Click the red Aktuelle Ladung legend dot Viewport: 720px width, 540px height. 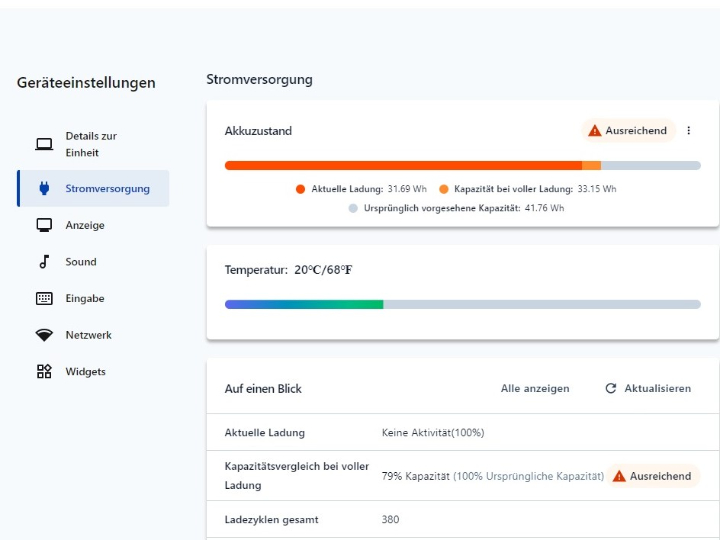pos(300,189)
